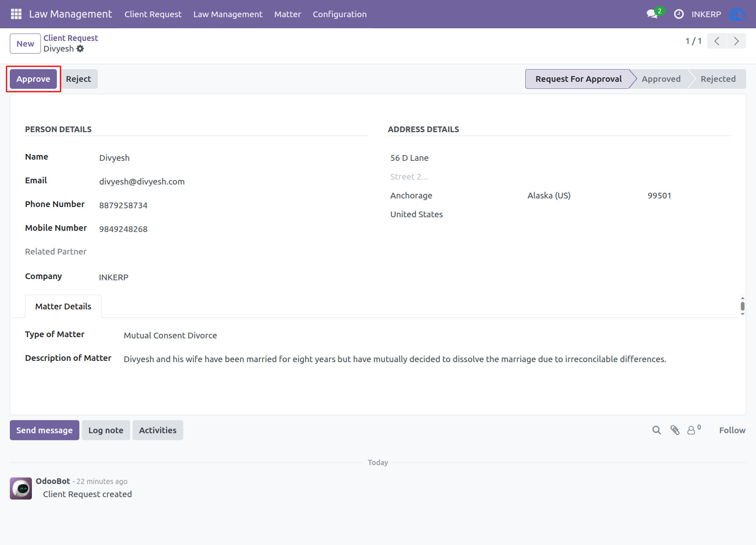Follow this record
Screen dimensions: 756x545
click(x=732, y=430)
